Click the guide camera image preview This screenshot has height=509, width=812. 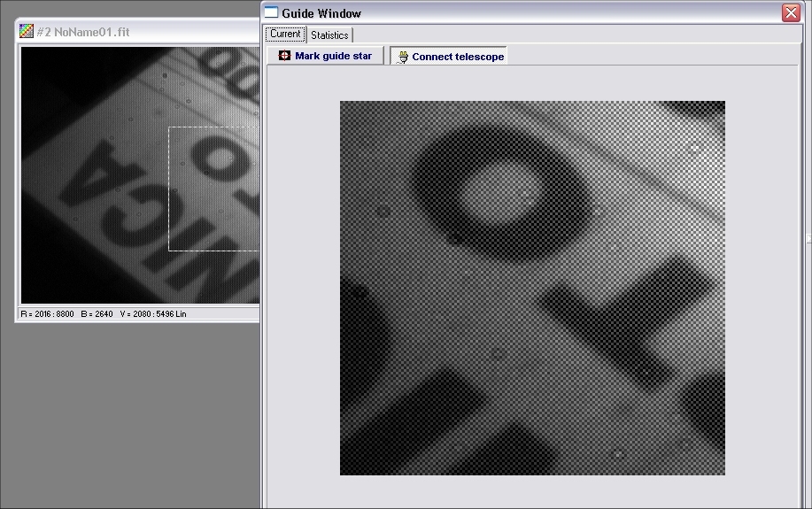(532, 288)
